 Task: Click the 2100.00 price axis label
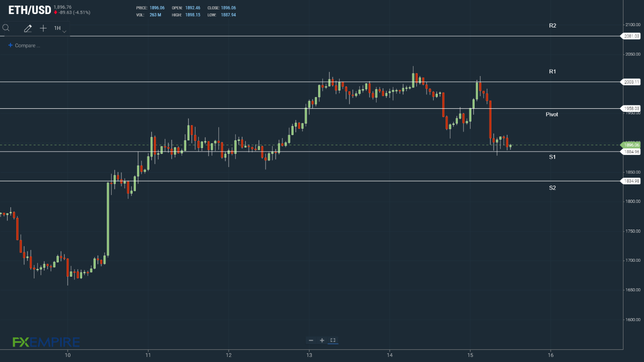(x=633, y=25)
